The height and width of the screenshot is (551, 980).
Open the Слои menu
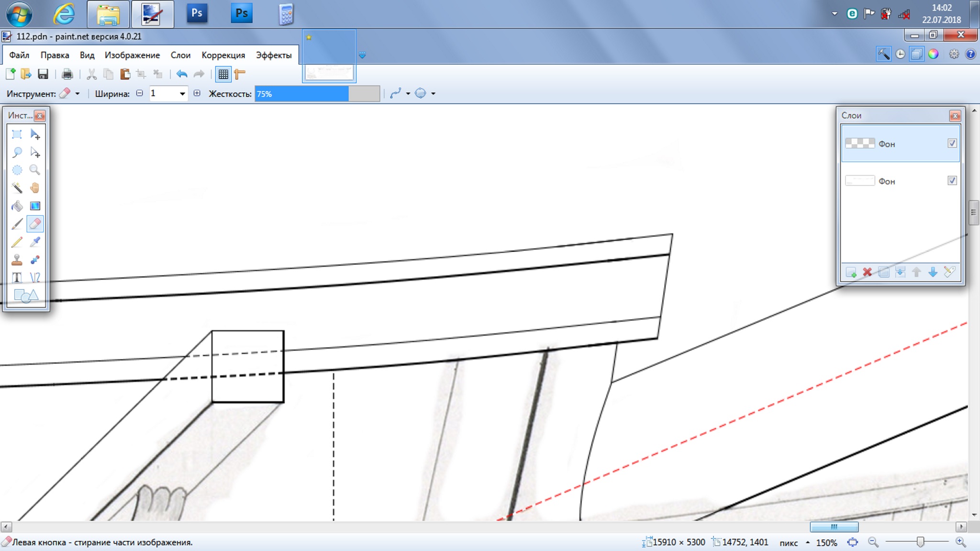(x=180, y=55)
